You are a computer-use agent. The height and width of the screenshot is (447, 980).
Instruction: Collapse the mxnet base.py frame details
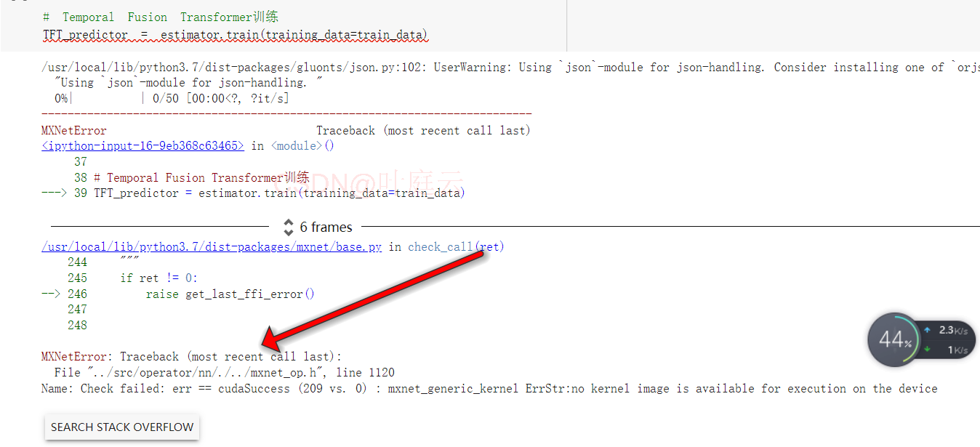(212, 246)
